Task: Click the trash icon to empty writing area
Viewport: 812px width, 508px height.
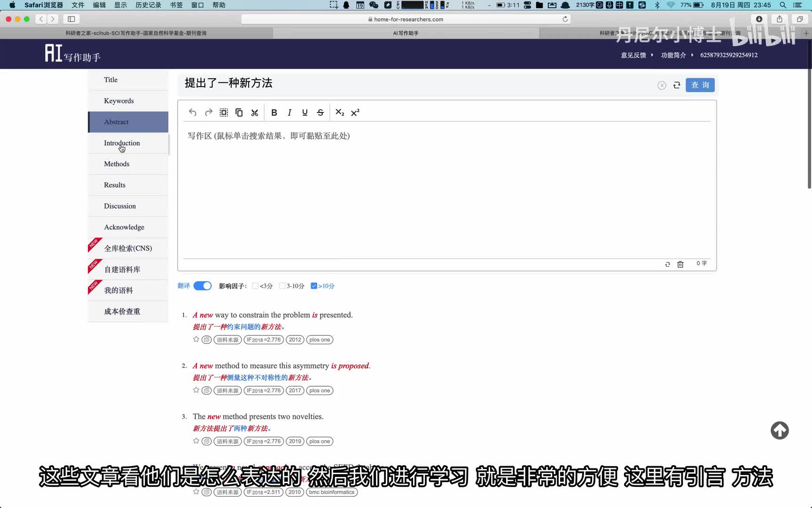Action: (680, 264)
